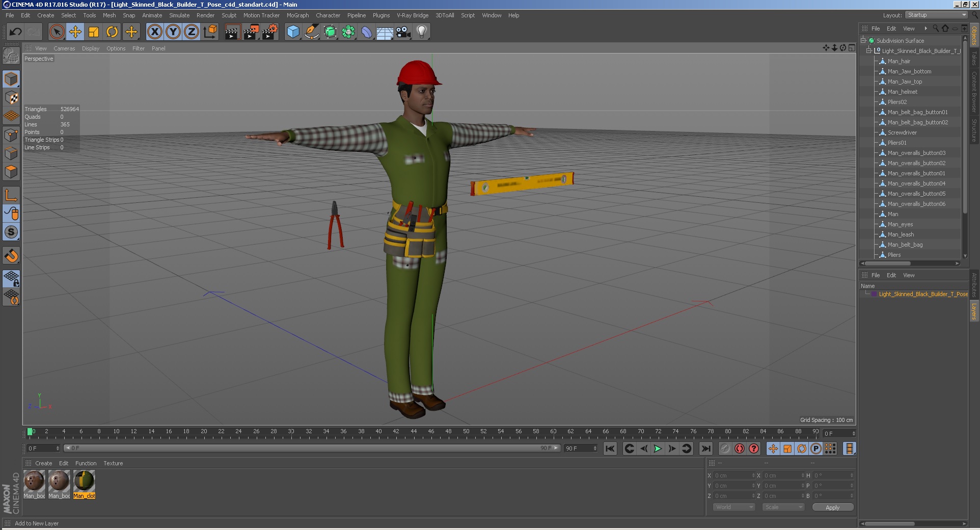Viewport: 980px width, 530px height.
Task: Add a Camera object
Action: tap(403, 32)
